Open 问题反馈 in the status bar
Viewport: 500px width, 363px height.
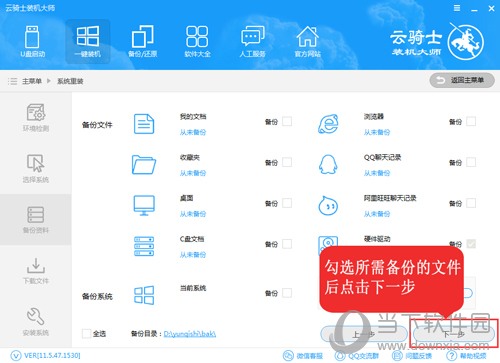point(411,356)
